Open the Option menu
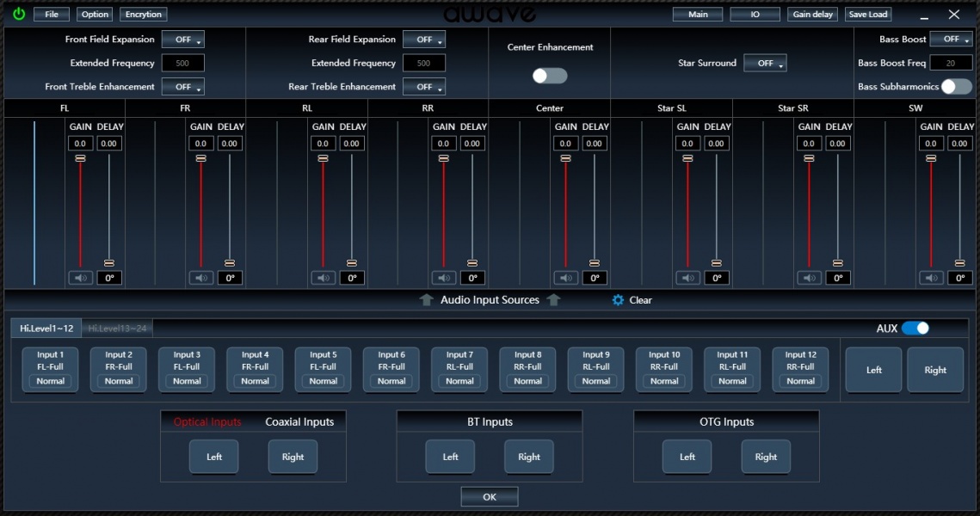Screen dimensions: 980x516 pyautogui.click(x=95, y=15)
